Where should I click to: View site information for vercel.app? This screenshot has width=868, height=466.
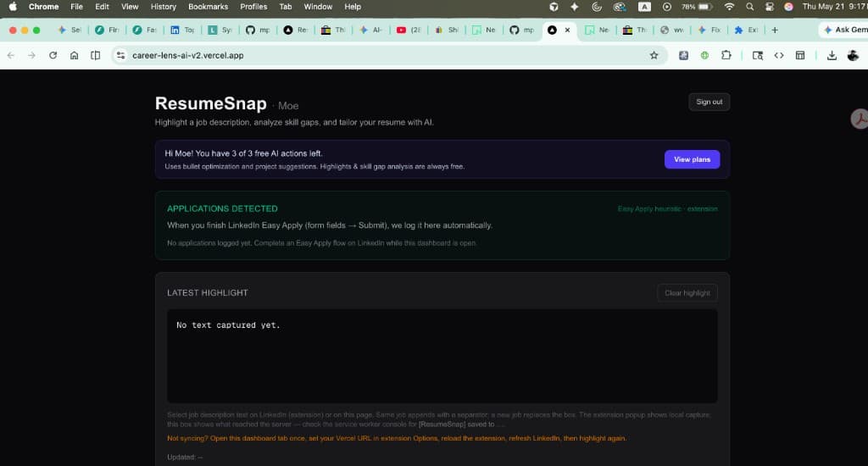coord(120,55)
